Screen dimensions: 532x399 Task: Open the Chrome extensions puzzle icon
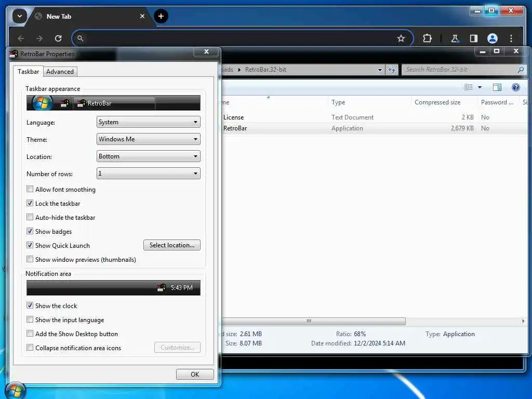pyautogui.click(x=427, y=38)
